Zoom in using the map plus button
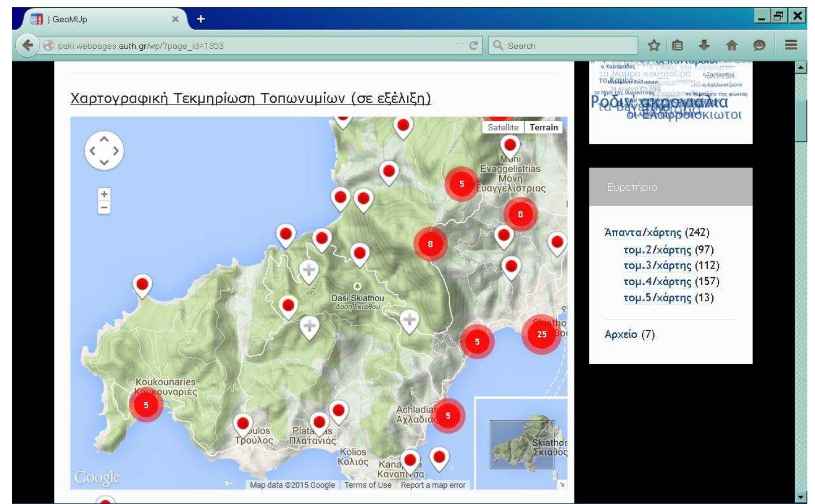Screen dimensions: 815x504 (104, 195)
